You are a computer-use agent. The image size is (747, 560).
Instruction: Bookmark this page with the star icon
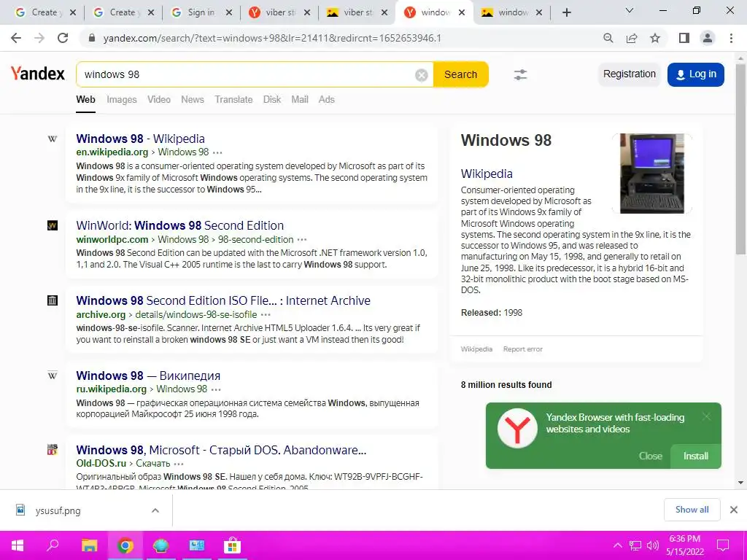pos(655,38)
